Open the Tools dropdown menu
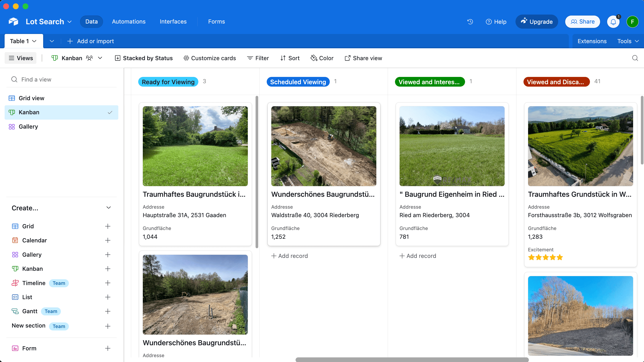The height and width of the screenshot is (362, 644). point(628,41)
